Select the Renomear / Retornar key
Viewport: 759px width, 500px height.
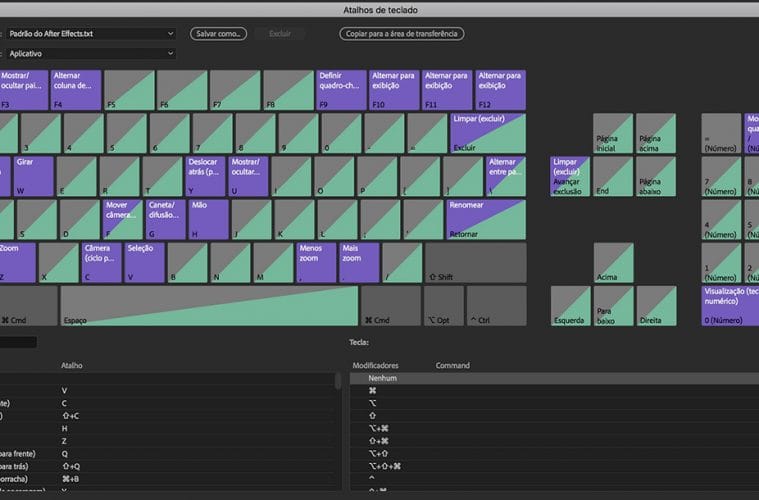486,219
